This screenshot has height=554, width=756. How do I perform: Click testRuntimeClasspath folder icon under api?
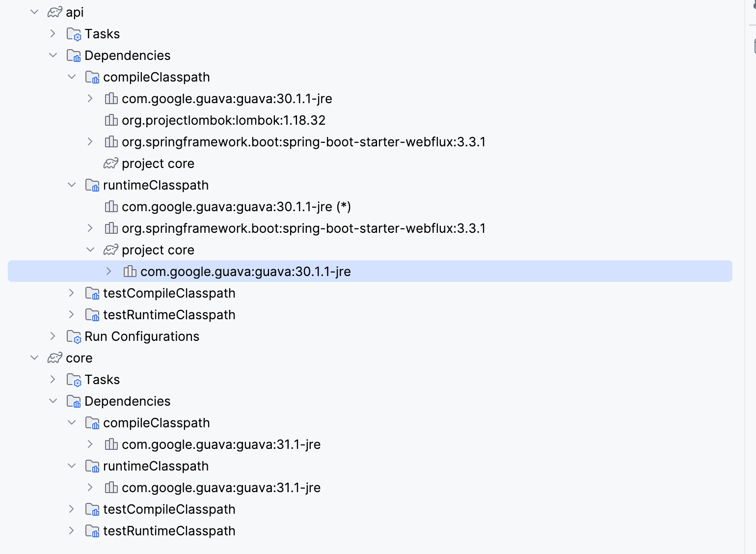click(92, 315)
